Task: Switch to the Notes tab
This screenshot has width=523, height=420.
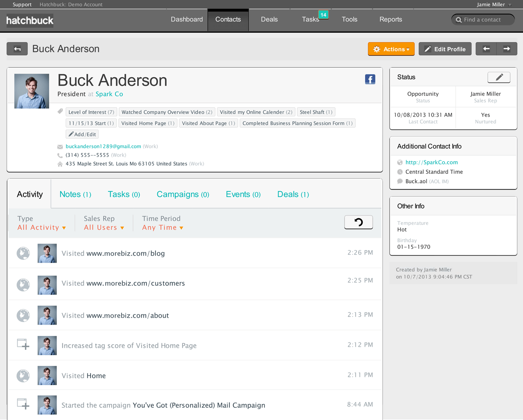Action: (x=75, y=194)
